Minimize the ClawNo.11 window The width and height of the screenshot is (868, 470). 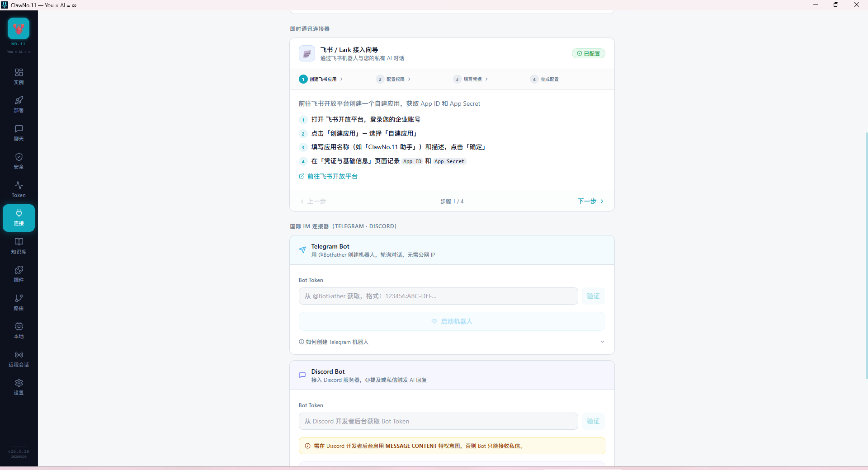click(x=816, y=5)
